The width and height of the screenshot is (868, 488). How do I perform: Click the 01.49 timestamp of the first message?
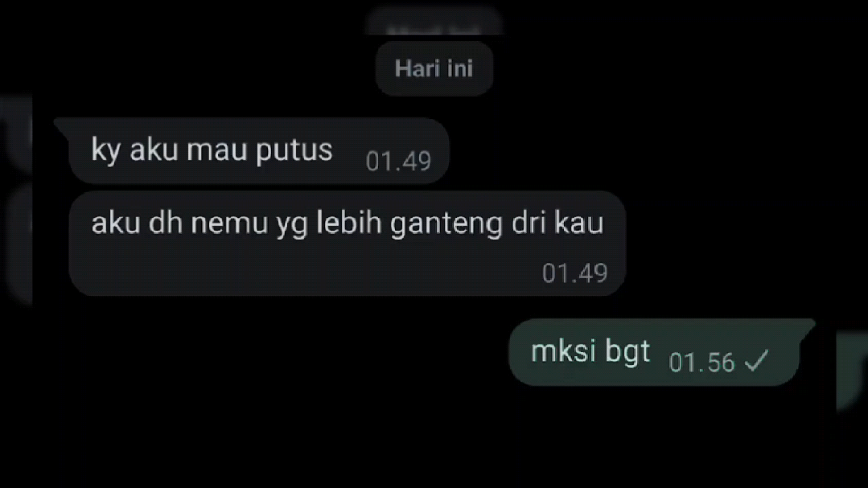(x=398, y=161)
